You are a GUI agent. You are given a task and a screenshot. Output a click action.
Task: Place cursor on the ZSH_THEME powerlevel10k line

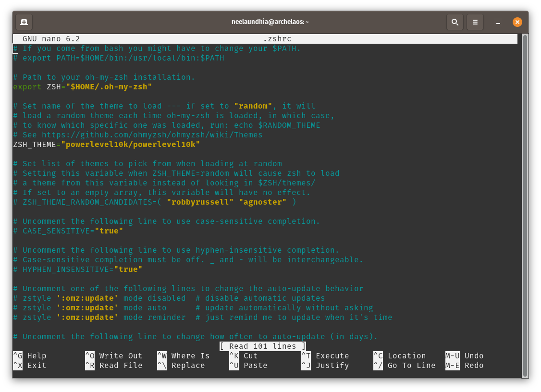107,145
